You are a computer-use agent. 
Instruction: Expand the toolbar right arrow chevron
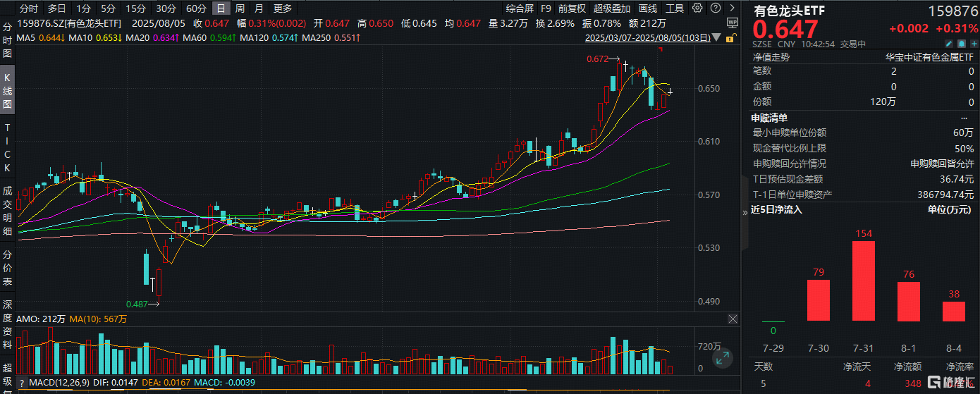730,8
